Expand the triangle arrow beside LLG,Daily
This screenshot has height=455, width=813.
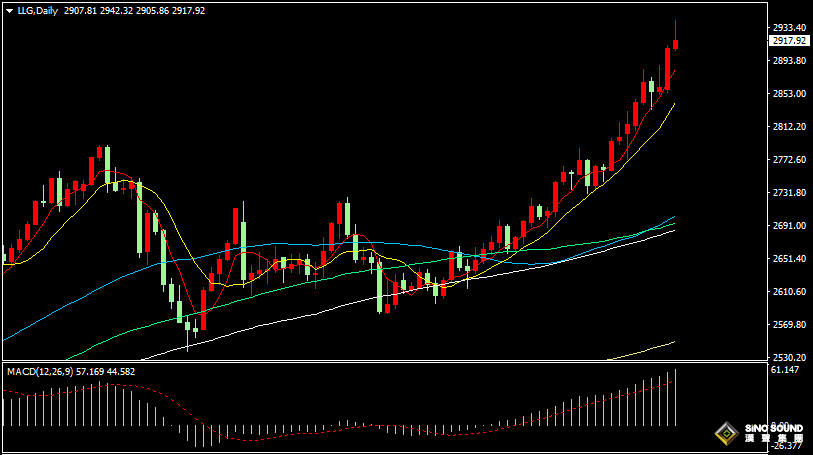point(9,11)
